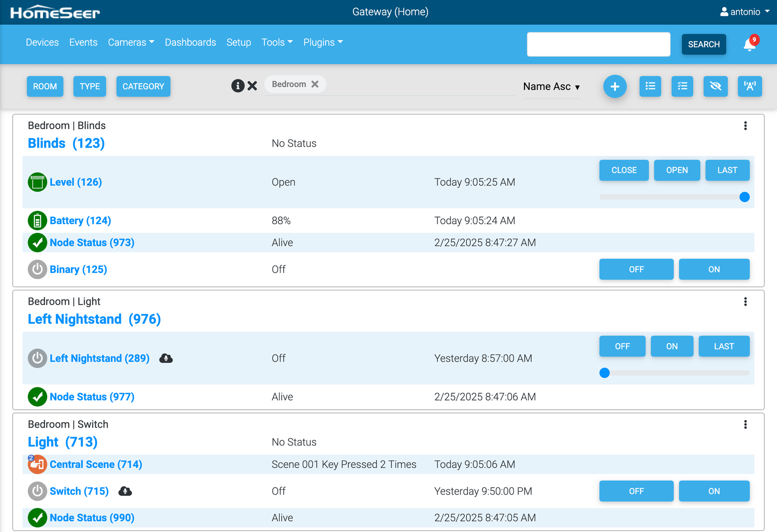Open the Left Nightstand card three-dot menu
Image resolution: width=777 pixels, height=532 pixels.
[x=745, y=301]
